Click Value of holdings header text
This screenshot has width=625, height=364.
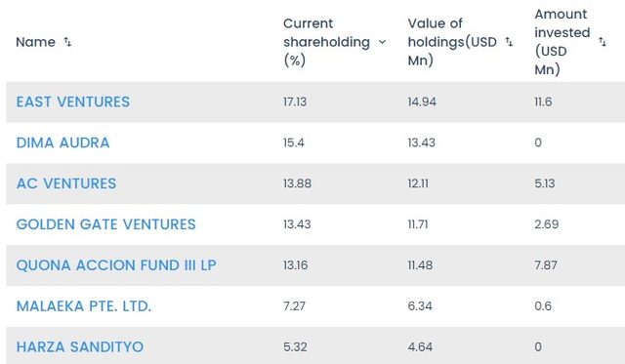click(x=452, y=42)
